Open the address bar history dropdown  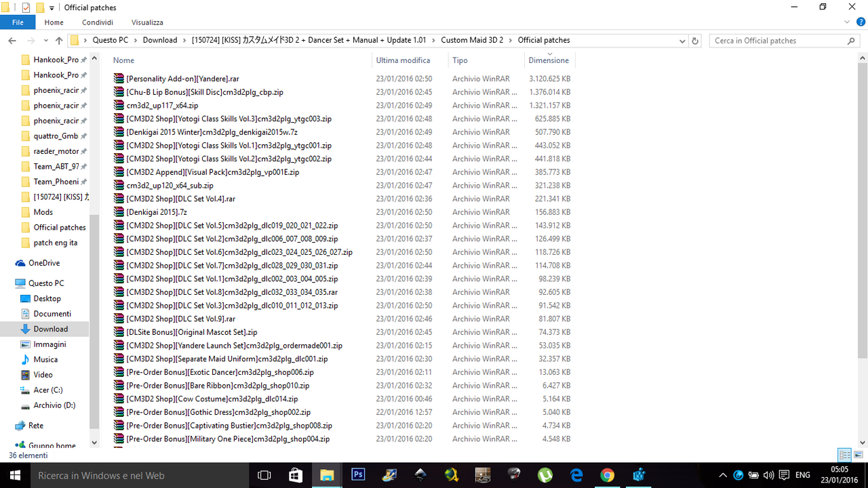pos(682,41)
